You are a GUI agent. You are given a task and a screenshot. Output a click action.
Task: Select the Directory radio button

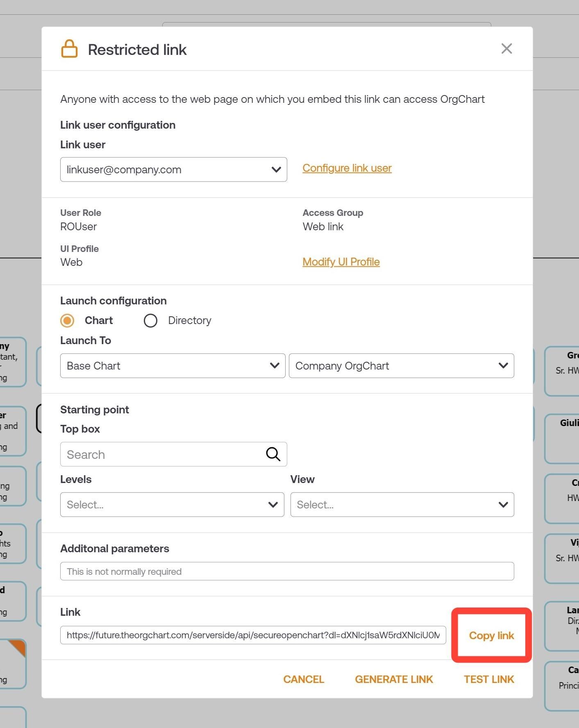click(x=150, y=320)
